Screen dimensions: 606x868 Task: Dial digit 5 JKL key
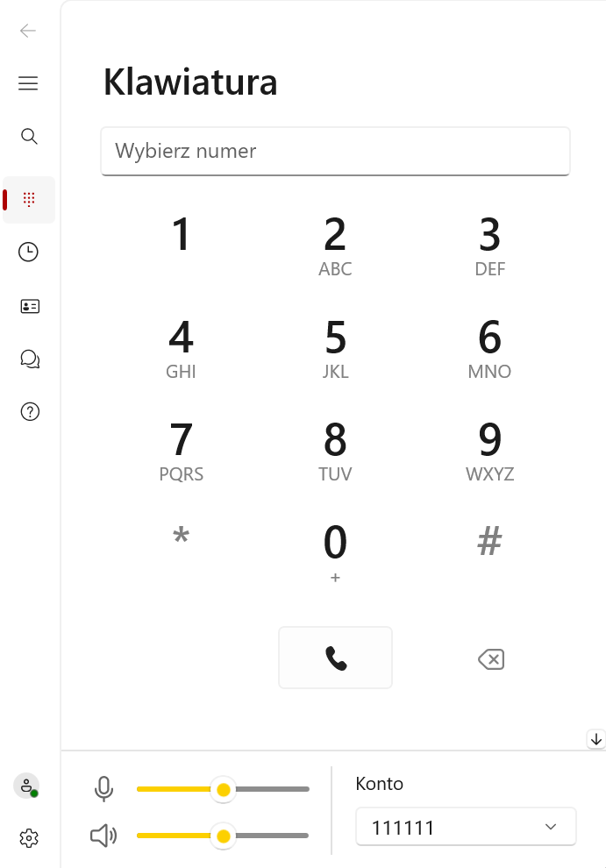pyautogui.click(x=335, y=349)
